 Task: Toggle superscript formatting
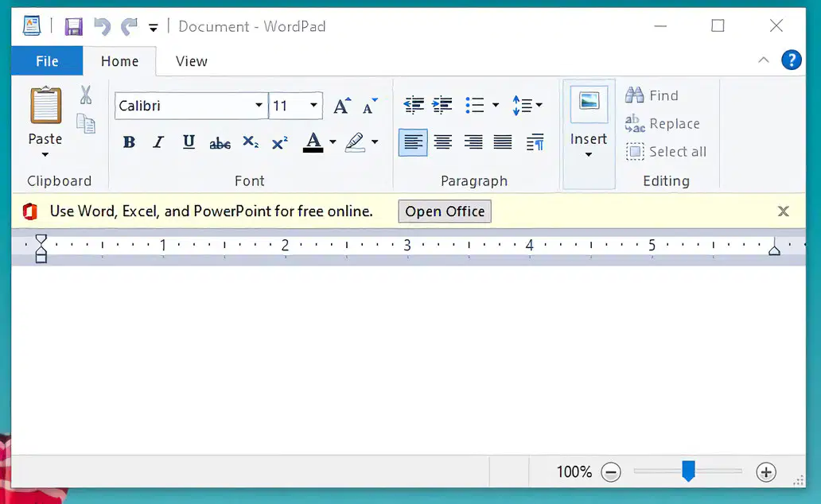280,142
